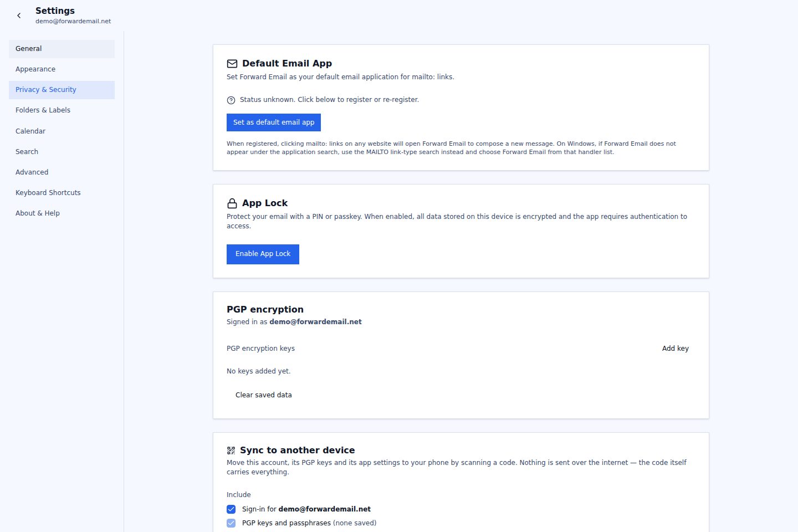Click the Sync to another device heading

(297, 450)
